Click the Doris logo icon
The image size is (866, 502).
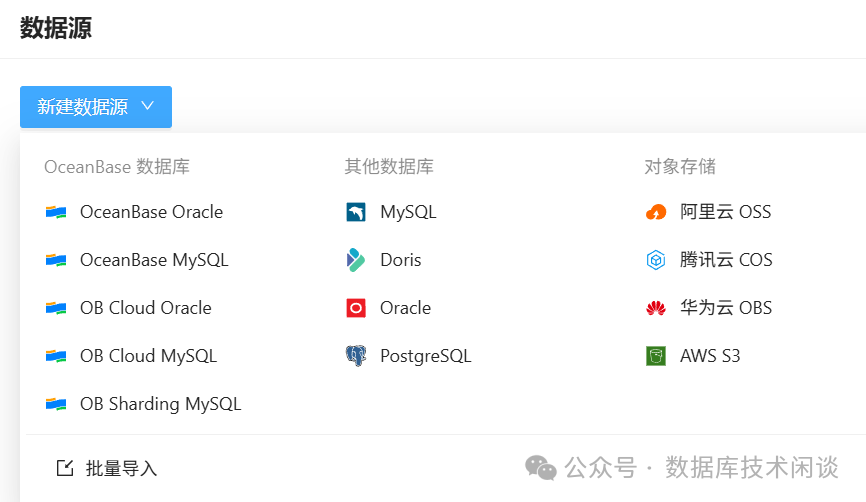[x=356, y=260]
